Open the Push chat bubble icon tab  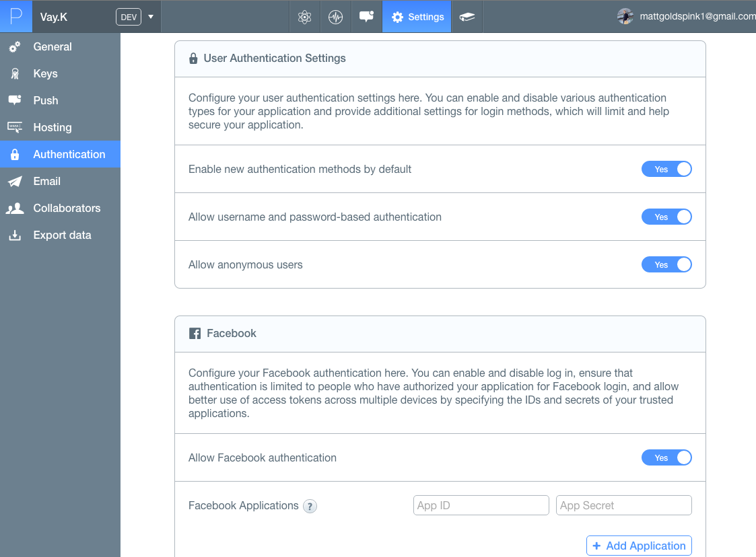point(366,17)
